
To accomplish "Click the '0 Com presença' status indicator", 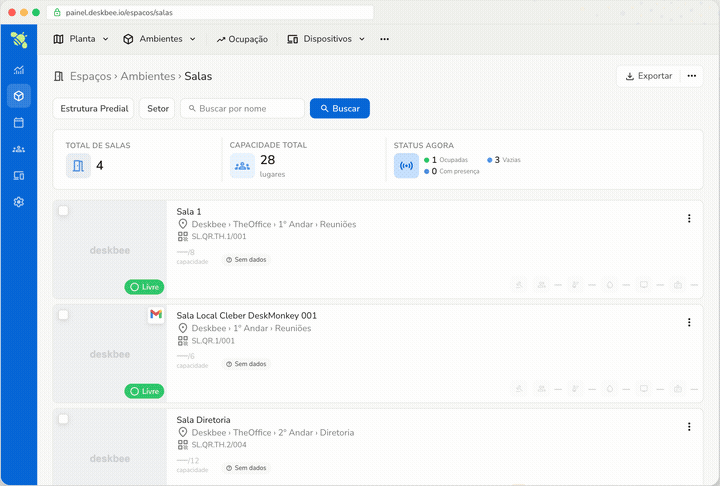I will 452,171.
